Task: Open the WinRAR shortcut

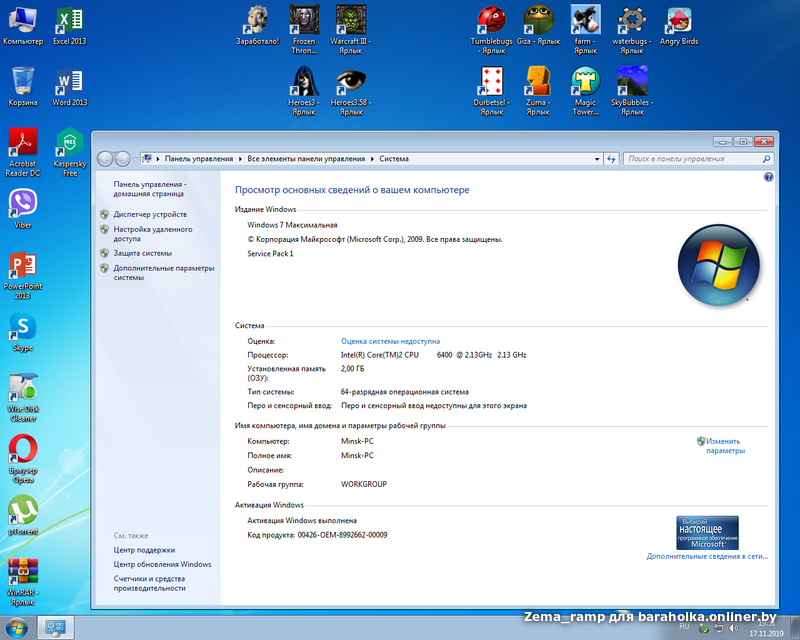Action: pyautogui.click(x=23, y=582)
